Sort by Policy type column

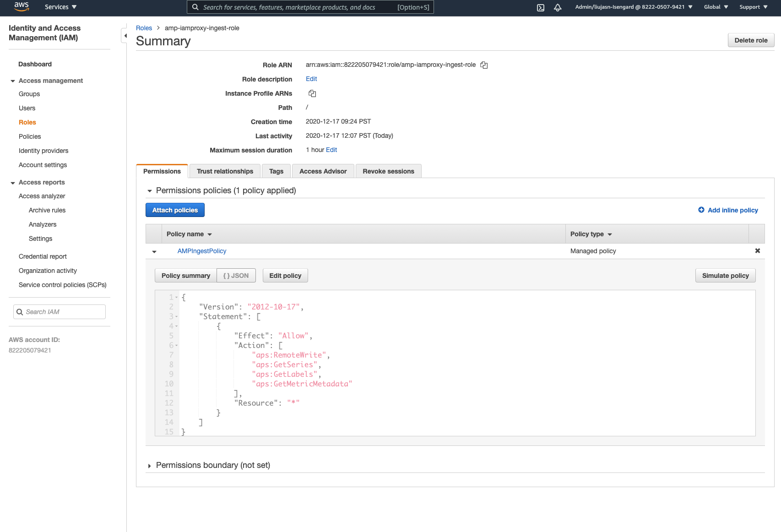pos(591,234)
